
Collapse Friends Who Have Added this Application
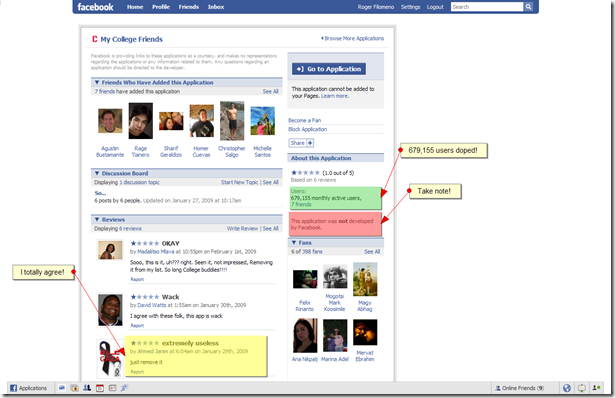click(97, 82)
